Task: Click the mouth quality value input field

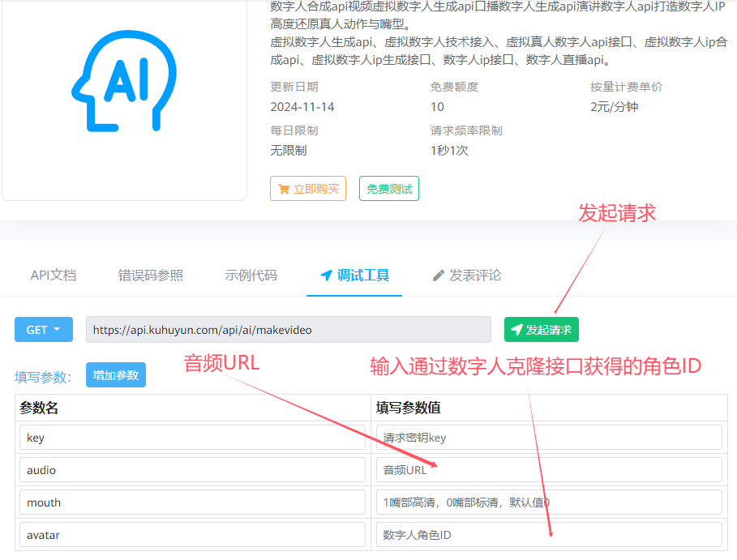Action: tap(549, 502)
